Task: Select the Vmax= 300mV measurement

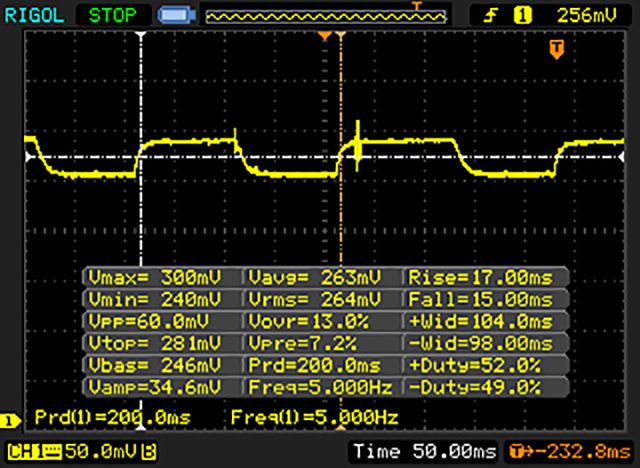Action: click(x=155, y=278)
